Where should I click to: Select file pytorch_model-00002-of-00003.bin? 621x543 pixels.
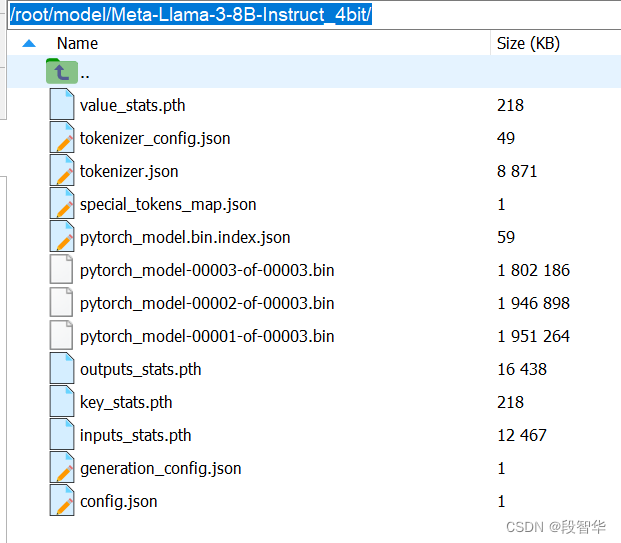pos(207,304)
